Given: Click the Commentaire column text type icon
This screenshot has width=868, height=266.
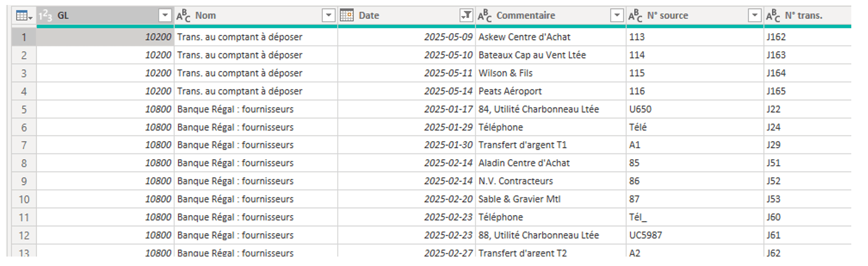Looking at the screenshot, I should tap(485, 16).
